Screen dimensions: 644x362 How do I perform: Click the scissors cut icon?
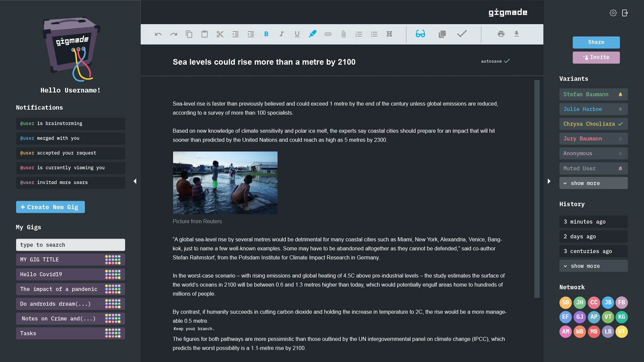click(x=220, y=34)
